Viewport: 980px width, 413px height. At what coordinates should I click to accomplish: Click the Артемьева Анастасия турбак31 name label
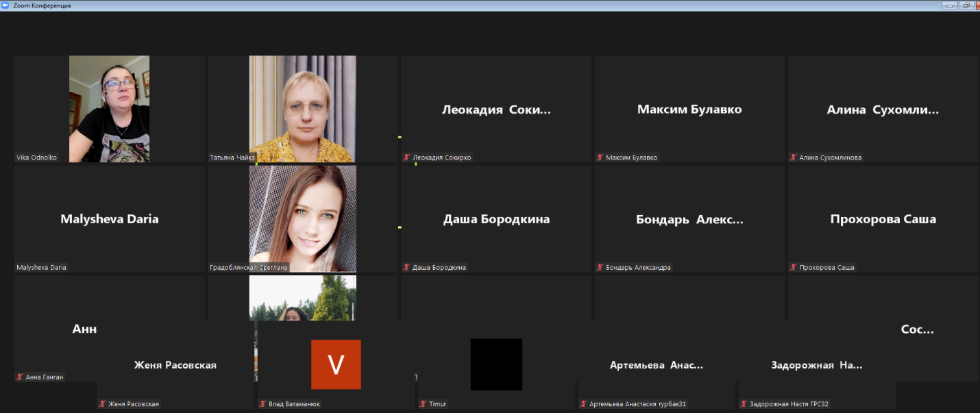[637, 404]
